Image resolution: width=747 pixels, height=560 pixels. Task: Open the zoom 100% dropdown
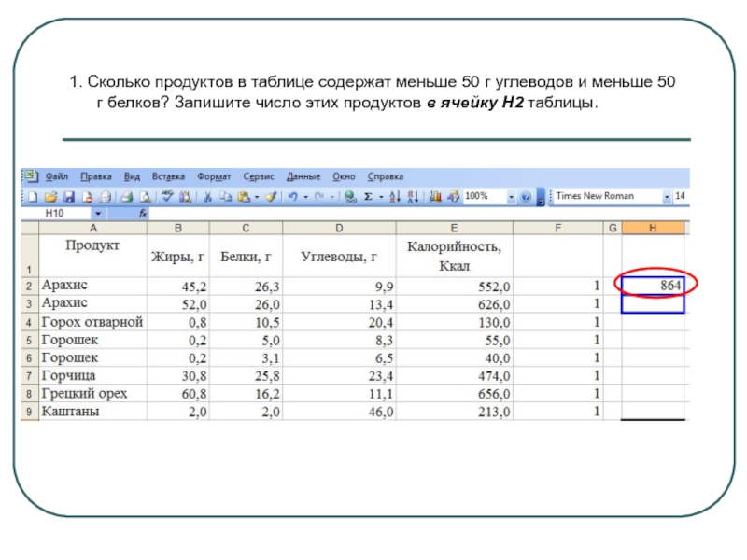[x=511, y=197]
